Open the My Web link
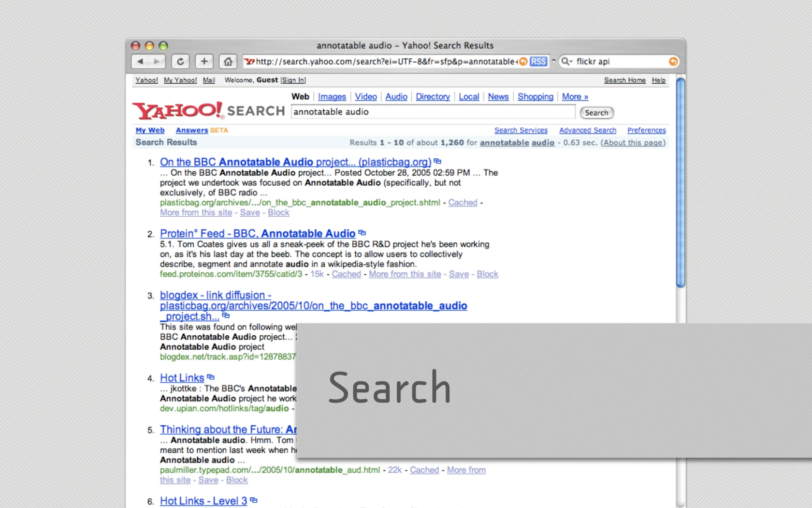This screenshot has height=508, width=812. click(x=150, y=131)
